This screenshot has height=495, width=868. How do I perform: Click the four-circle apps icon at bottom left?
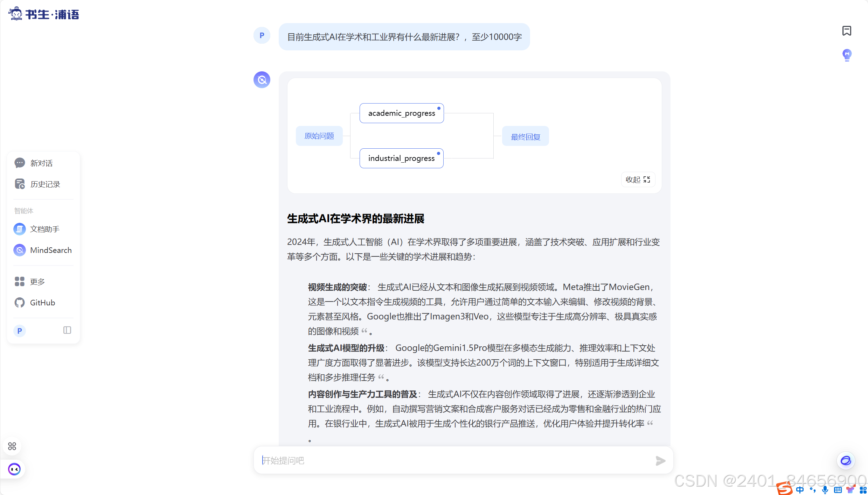(12, 446)
